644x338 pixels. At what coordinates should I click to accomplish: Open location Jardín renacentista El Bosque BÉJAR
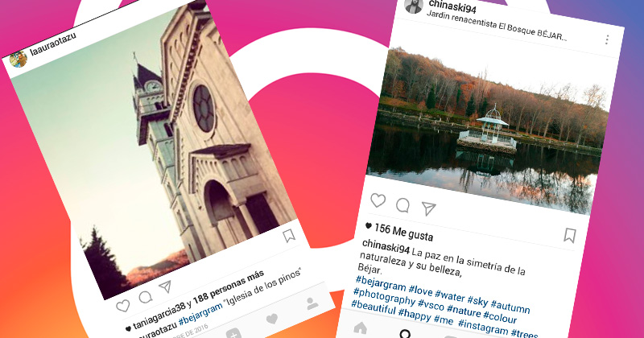(x=497, y=26)
